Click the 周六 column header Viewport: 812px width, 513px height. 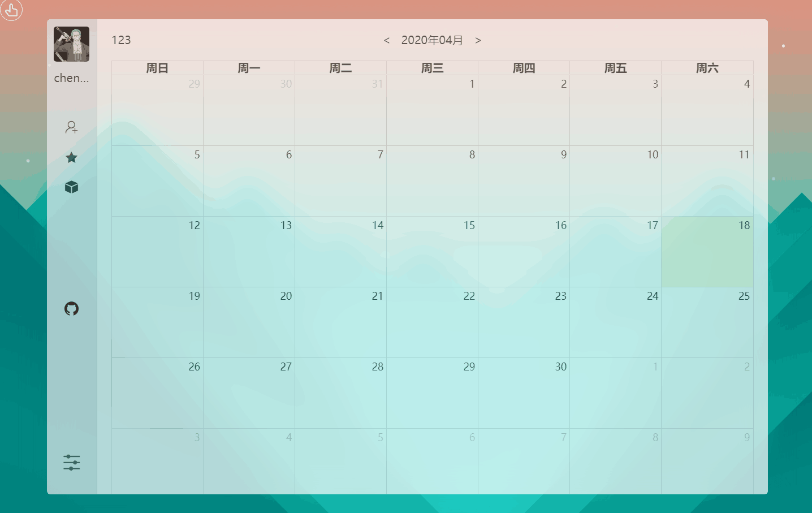[707, 68]
